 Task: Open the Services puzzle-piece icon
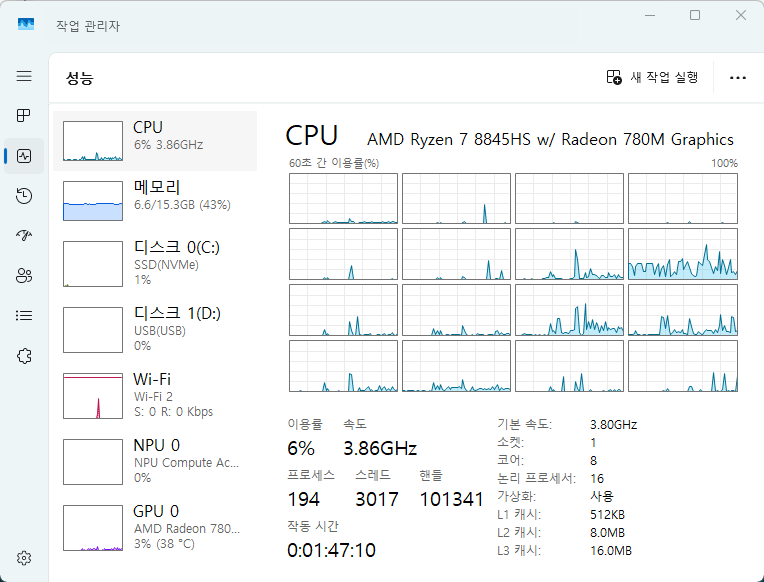click(24, 355)
